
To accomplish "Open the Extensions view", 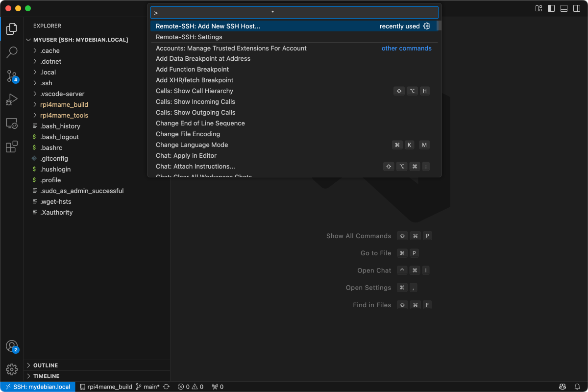I will coord(12,147).
